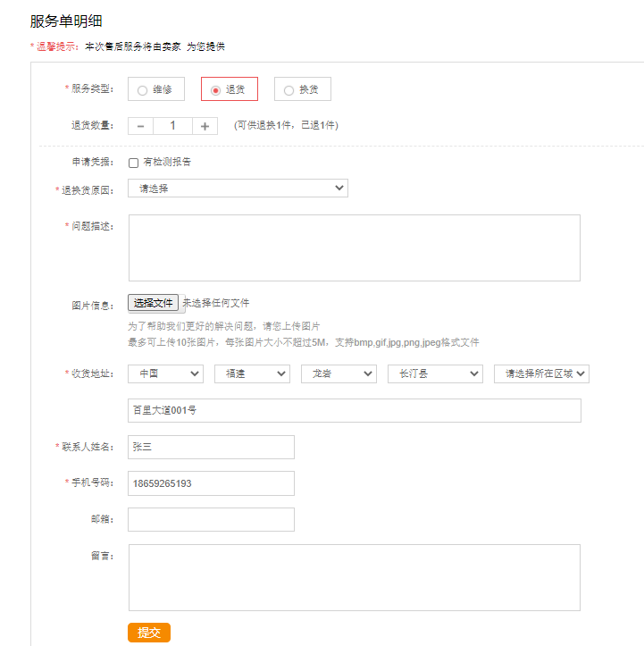Submit the form with 提交 button
644x646 pixels.
point(148,633)
